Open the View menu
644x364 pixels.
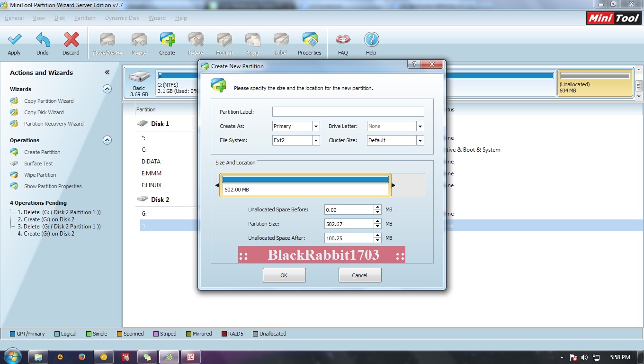click(39, 18)
